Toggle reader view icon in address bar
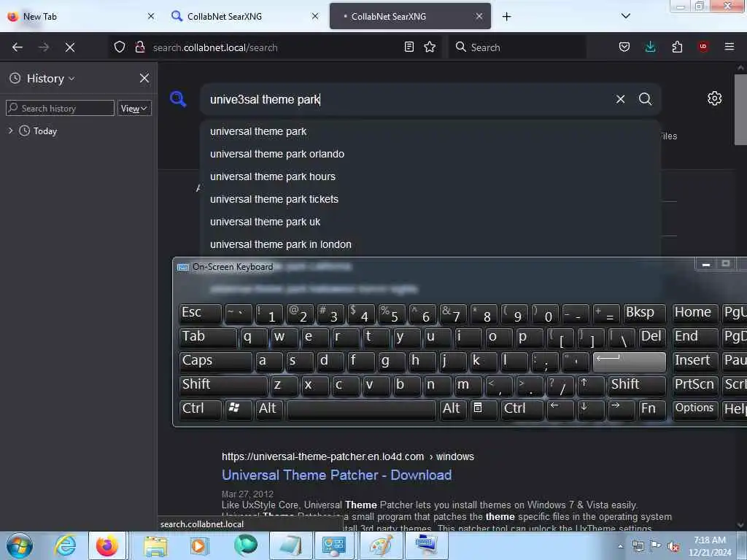 pos(409,47)
